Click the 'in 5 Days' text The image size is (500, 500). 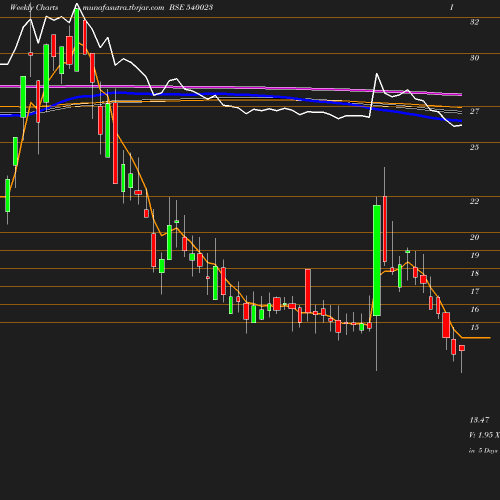[x=483, y=451]
